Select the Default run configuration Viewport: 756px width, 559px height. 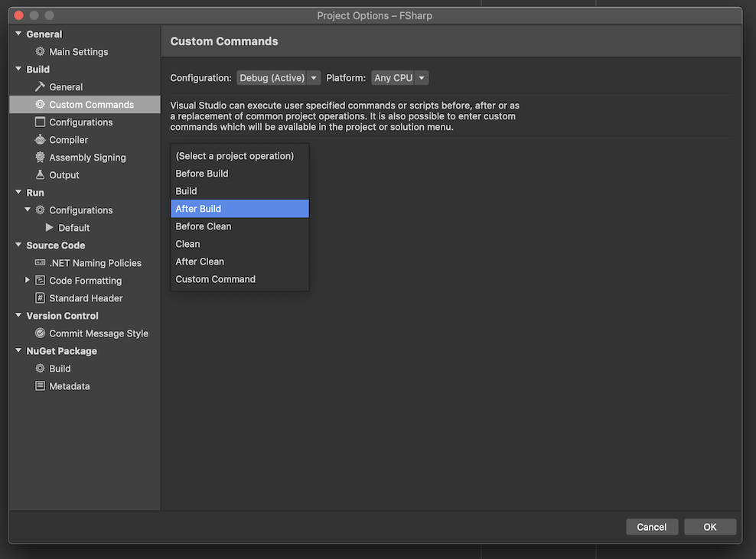tap(85, 227)
